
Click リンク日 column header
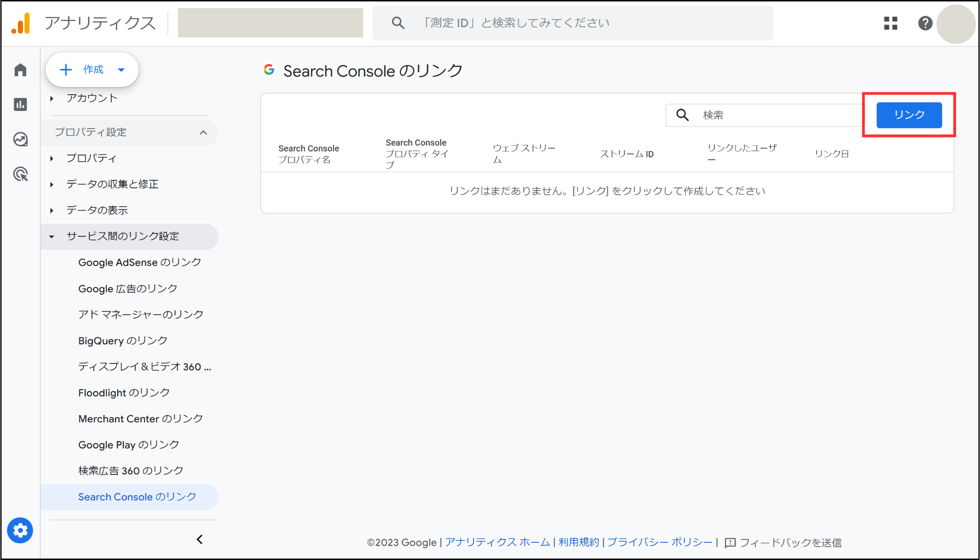point(832,154)
